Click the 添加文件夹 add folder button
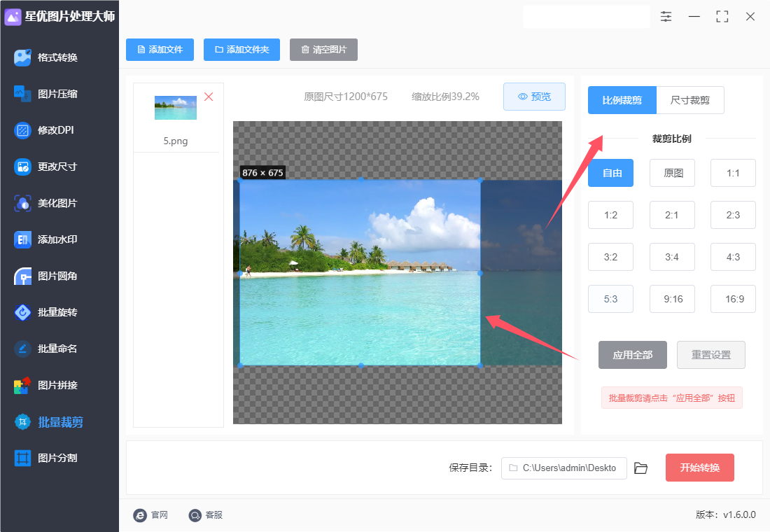The image size is (770, 532). pyautogui.click(x=241, y=50)
